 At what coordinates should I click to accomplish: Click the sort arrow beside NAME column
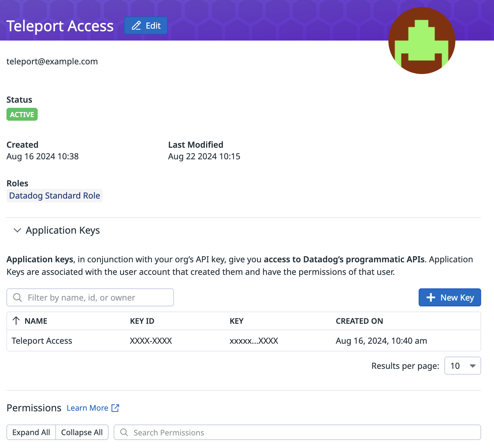click(x=16, y=321)
